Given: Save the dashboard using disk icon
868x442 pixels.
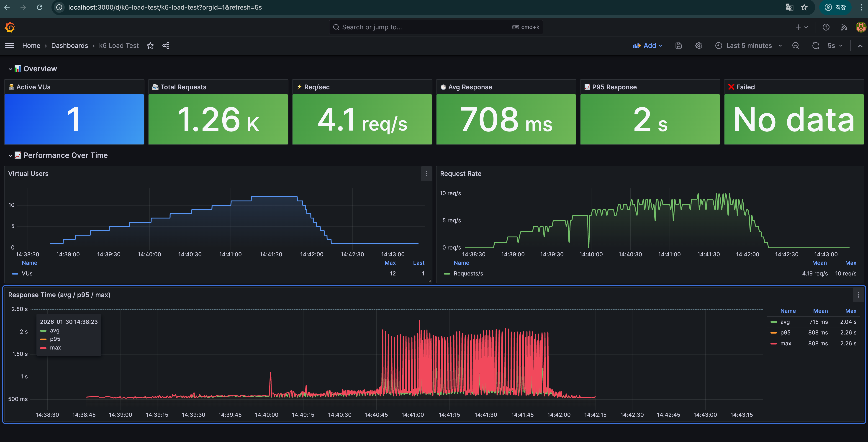Looking at the screenshot, I should click(x=679, y=46).
